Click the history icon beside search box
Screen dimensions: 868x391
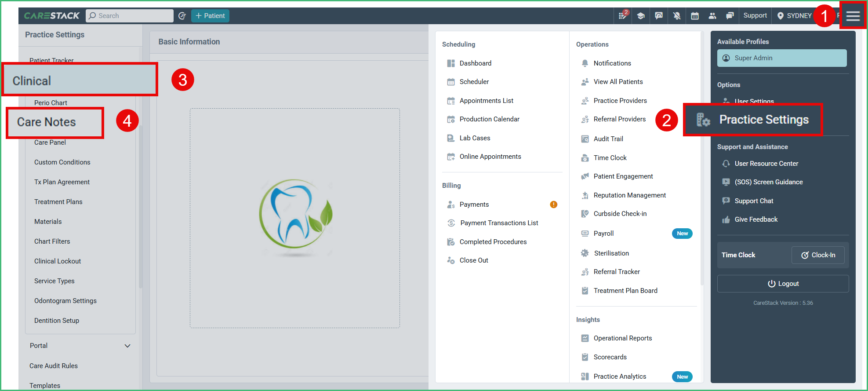(x=182, y=16)
